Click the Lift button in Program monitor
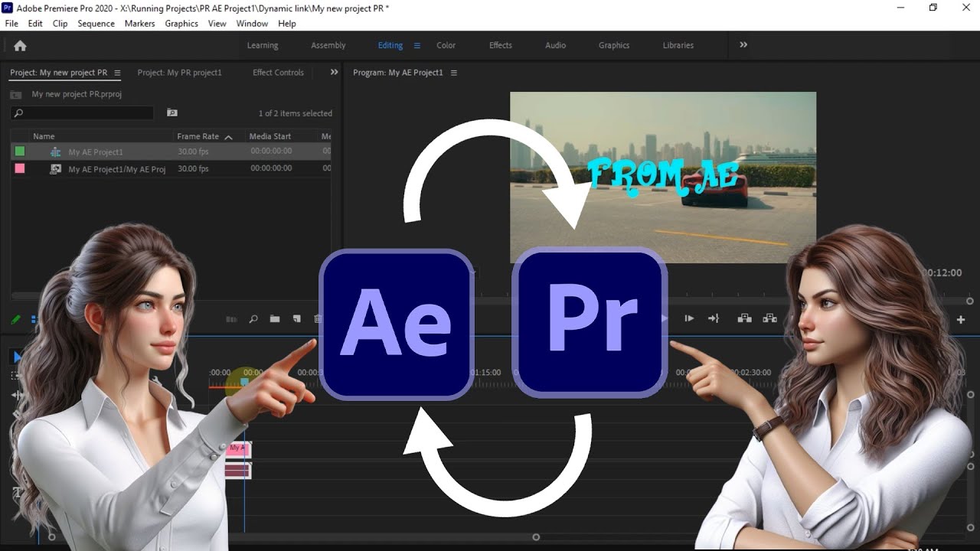The height and width of the screenshot is (551, 980). click(x=744, y=318)
